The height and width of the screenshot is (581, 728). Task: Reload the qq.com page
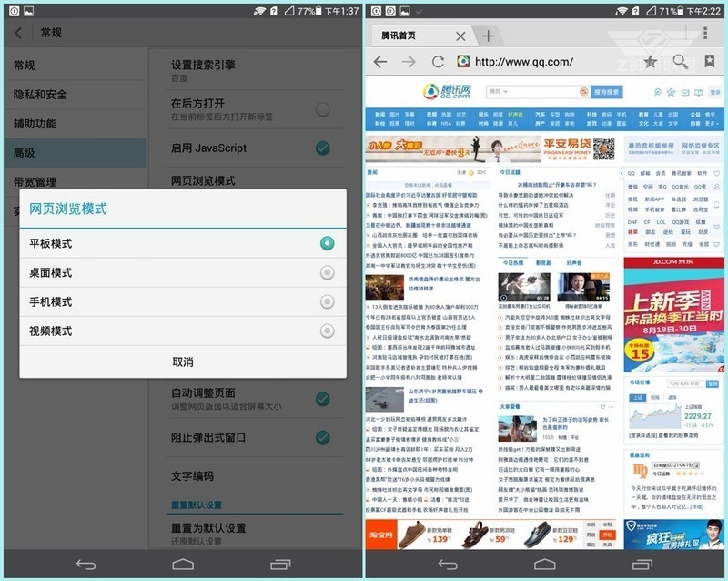(x=438, y=61)
